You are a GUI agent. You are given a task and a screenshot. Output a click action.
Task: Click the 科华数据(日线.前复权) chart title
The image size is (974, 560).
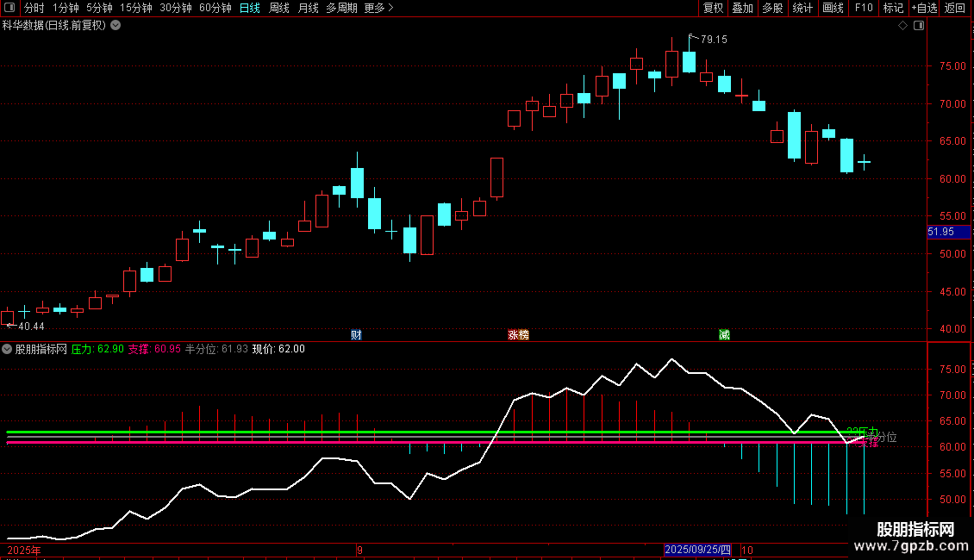(54, 26)
